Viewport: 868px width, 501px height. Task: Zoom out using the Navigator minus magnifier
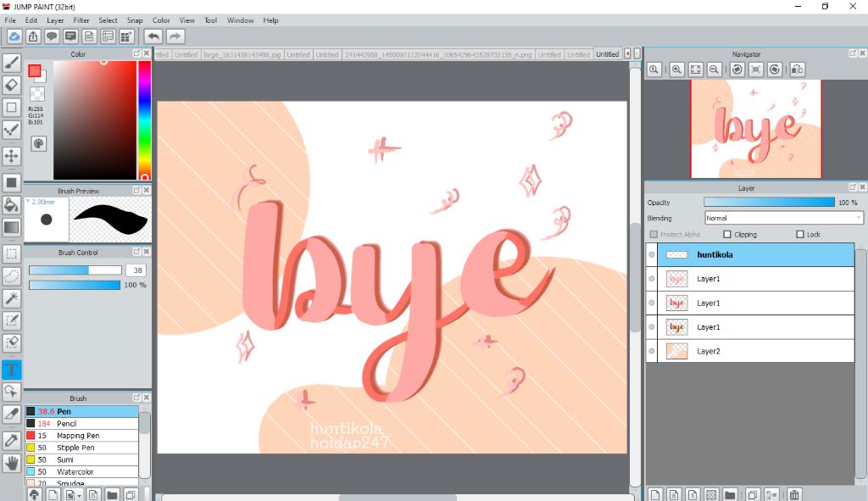[714, 70]
